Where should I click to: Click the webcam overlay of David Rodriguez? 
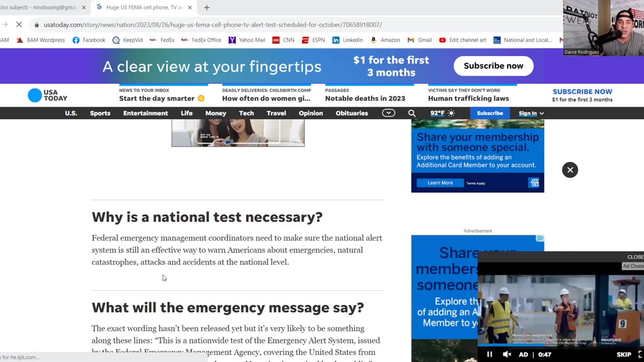[x=603, y=28]
